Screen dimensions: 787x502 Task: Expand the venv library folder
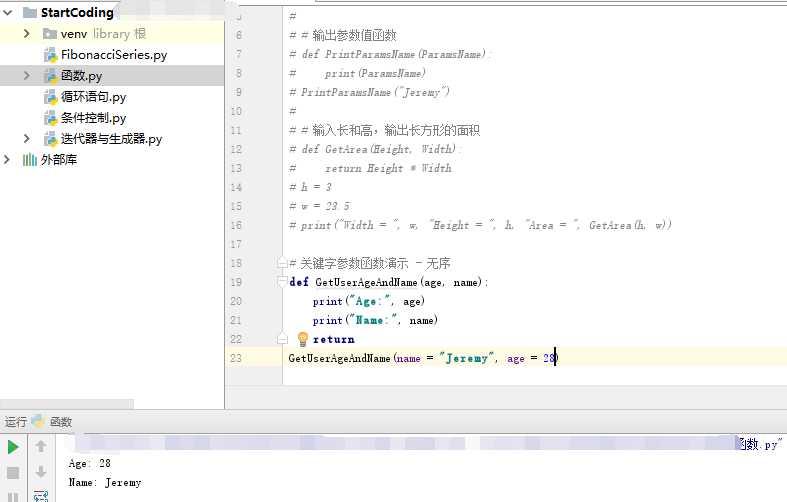pyautogui.click(x=27, y=34)
